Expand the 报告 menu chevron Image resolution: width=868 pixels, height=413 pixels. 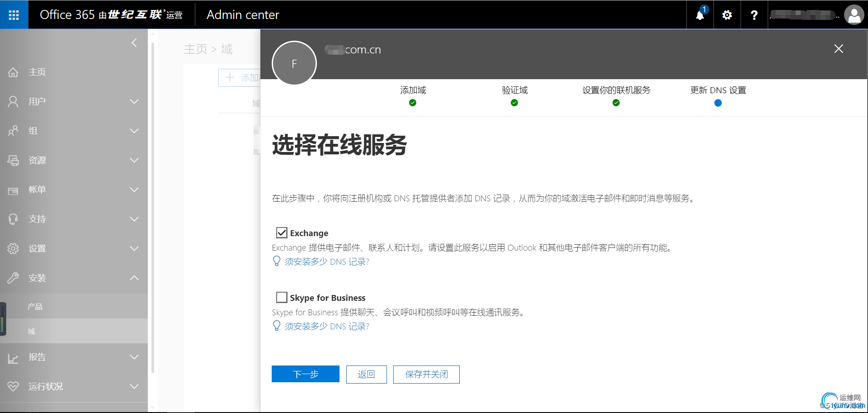point(134,357)
